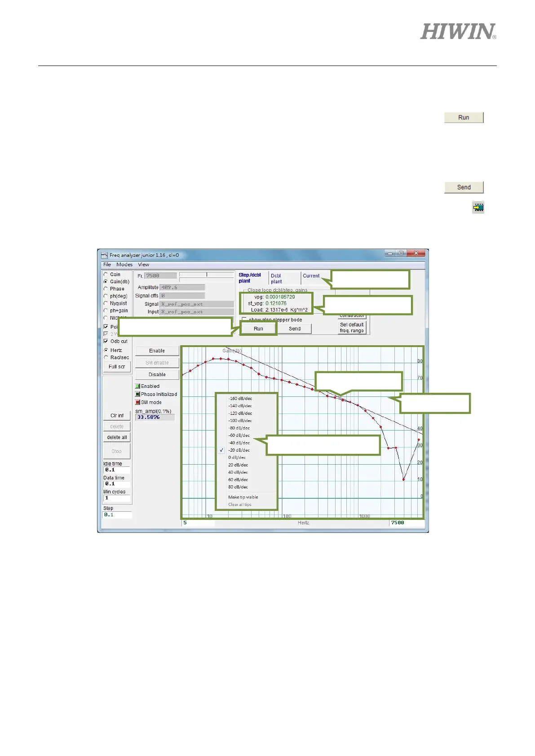This screenshot has height=756, width=535.
Task: Toggle the 0db cut checkbox
Action: point(106,341)
